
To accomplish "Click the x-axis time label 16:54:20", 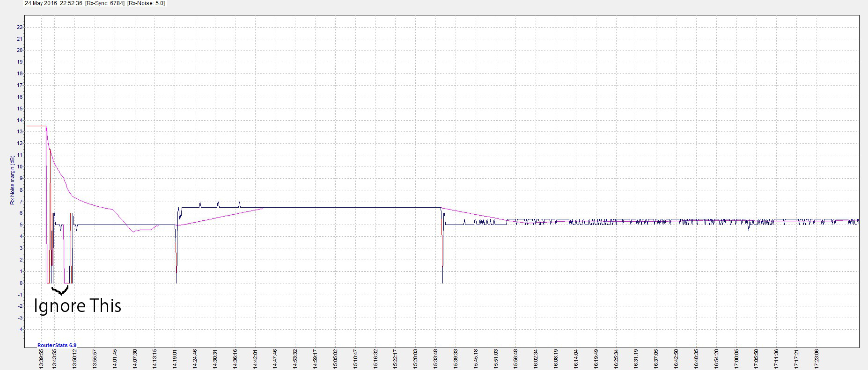I will point(717,359).
